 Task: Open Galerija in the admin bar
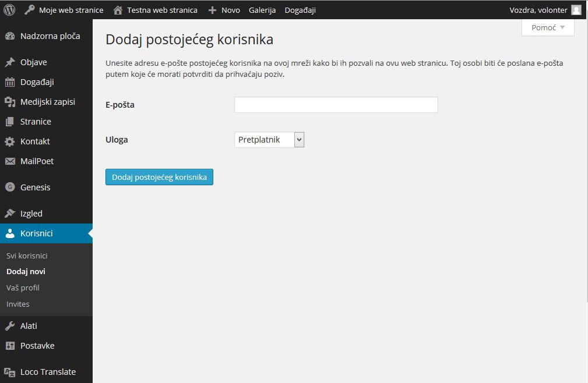[x=262, y=10]
